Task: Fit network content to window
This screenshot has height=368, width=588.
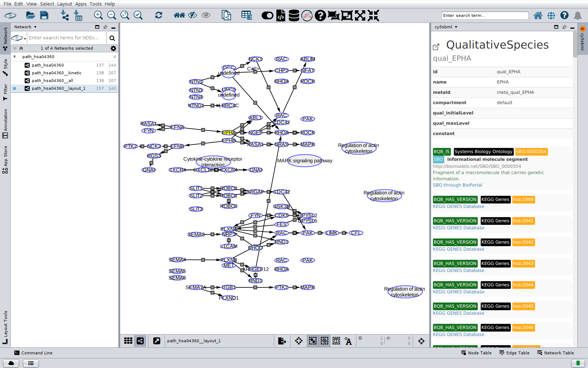Action: tap(125, 15)
